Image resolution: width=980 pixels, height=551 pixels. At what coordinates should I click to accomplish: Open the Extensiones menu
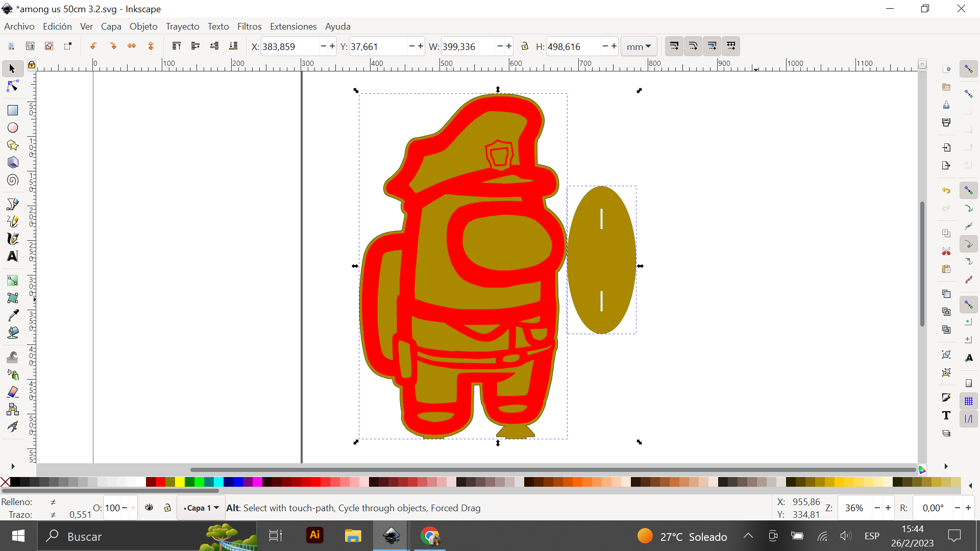pos(293,27)
